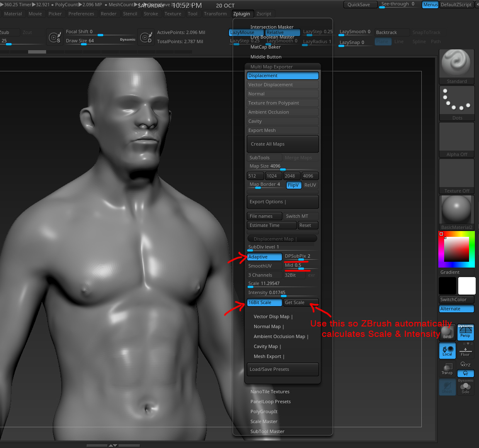Screen dimensions: 479x448
Task: Click the D dynamic brush icon
Action: (x=146, y=37)
